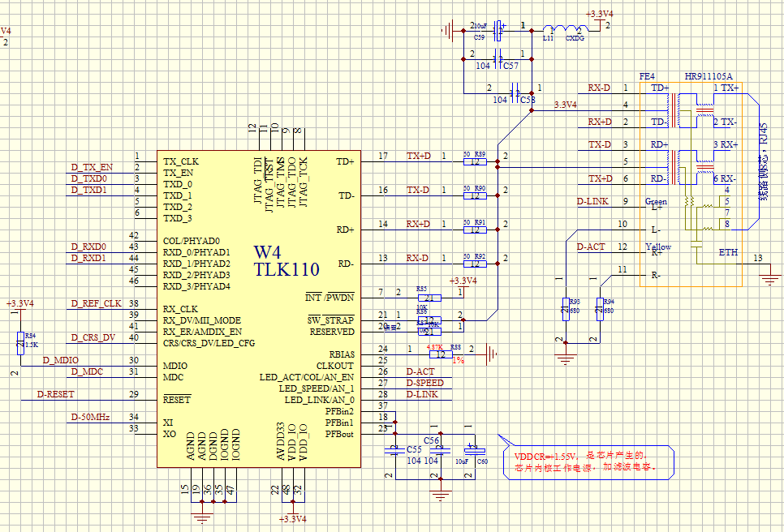
Task: Select the ground symbol right of R88
Action: tap(492, 354)
